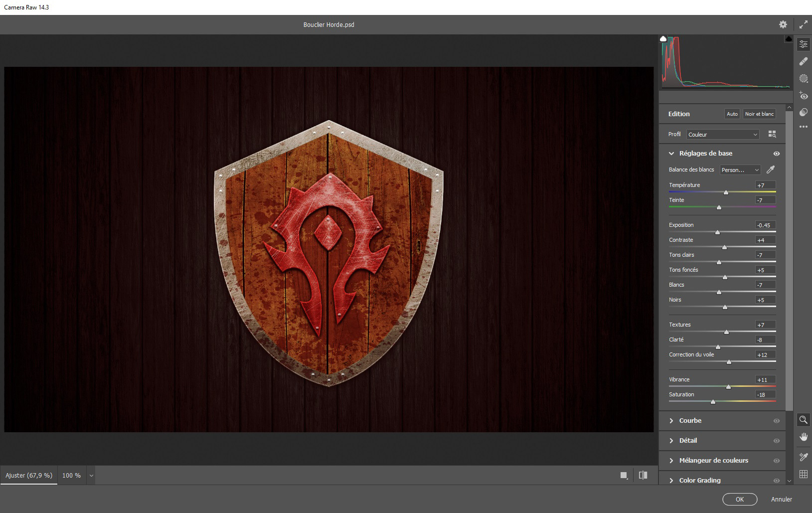
Task: Open the Masking tool
Action: tap(803, 78)
